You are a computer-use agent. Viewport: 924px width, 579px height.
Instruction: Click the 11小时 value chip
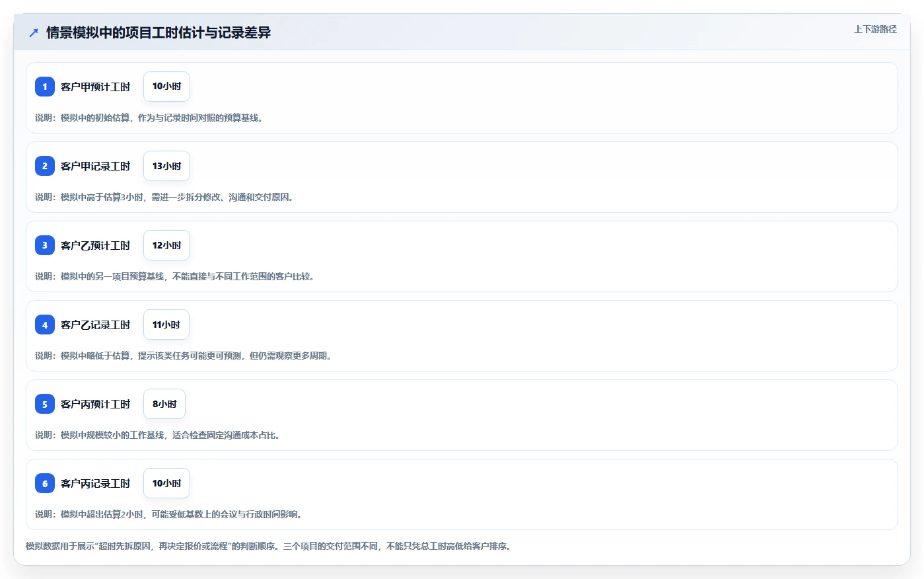166,325
